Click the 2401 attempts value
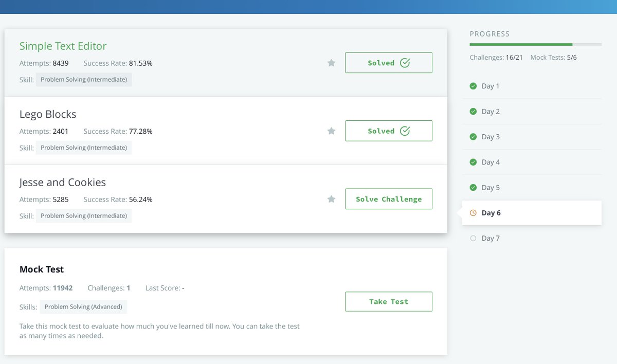The width and height of the screenshot is (617, 364). 61,131
